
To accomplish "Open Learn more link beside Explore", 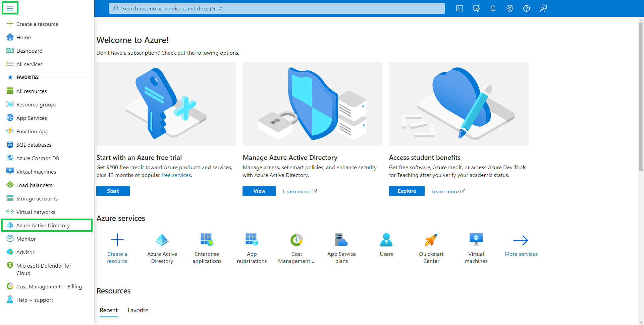I will click(x=448, y=191).
